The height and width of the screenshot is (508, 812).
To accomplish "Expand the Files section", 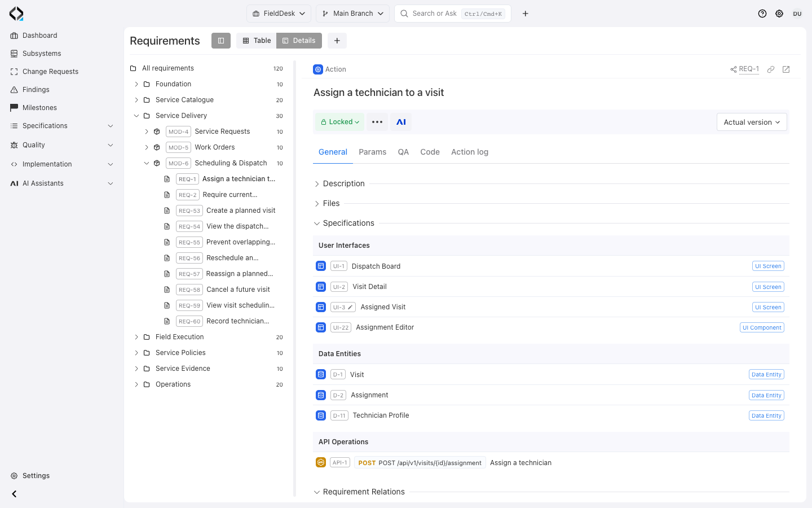I will [317, 204].
